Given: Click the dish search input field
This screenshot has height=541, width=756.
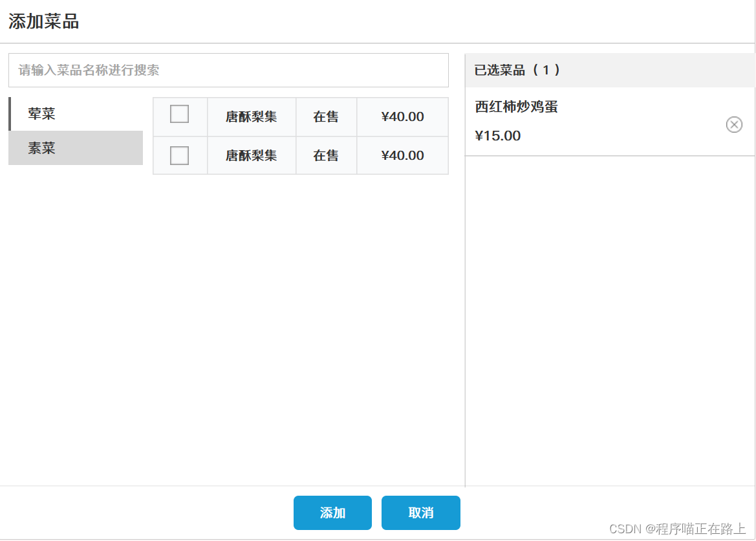Looking at the screenshot, I should coord(228,69).
